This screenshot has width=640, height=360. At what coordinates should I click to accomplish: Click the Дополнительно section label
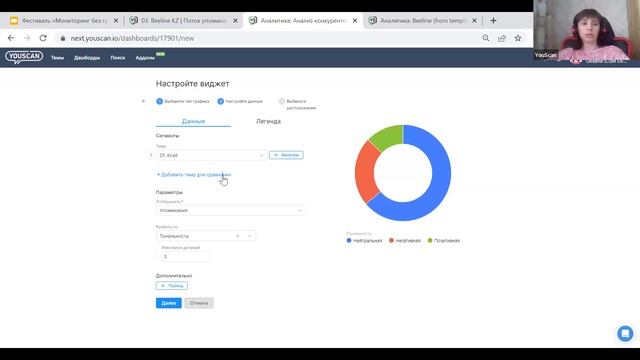click(x=174, y=276)
